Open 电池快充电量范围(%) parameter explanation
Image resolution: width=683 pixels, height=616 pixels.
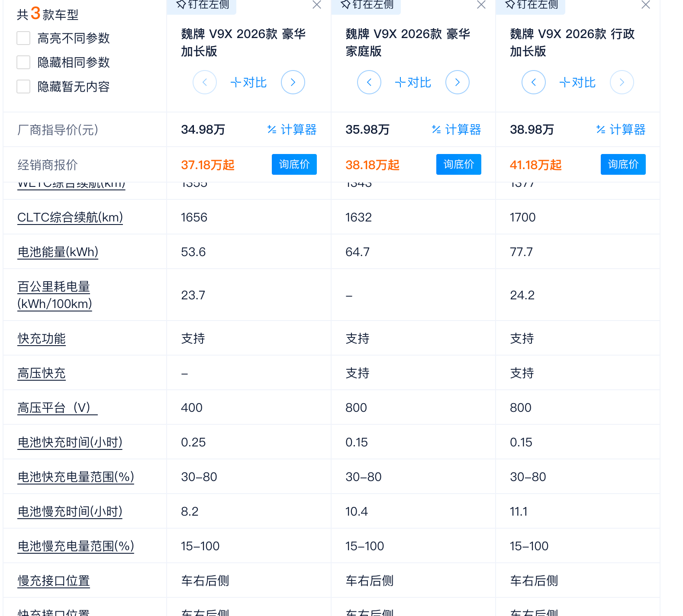[x=76, y=477]
